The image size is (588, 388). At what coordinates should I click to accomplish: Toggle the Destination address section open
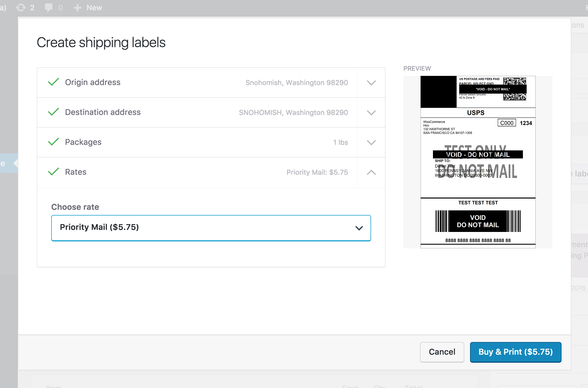point(371,113)
